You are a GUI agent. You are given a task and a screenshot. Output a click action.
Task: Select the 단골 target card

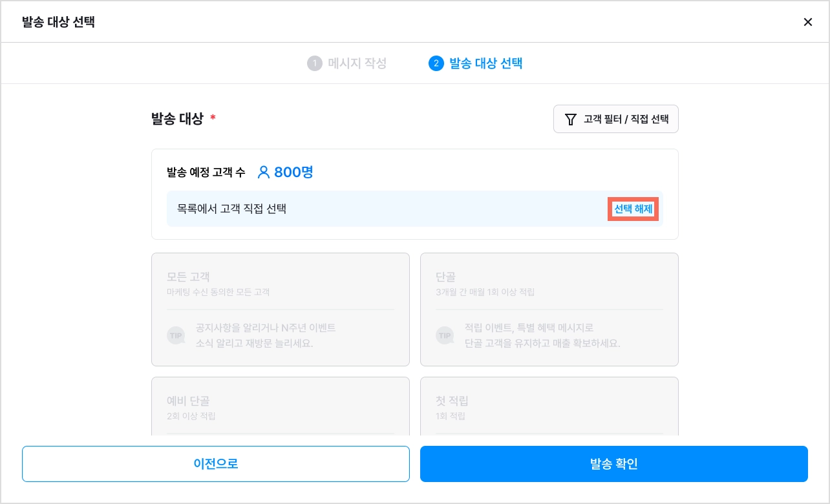(x=549, y=310)
